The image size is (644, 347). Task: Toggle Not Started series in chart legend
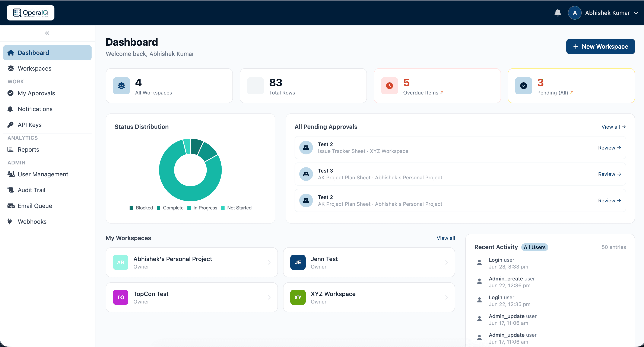coord(236,208)
